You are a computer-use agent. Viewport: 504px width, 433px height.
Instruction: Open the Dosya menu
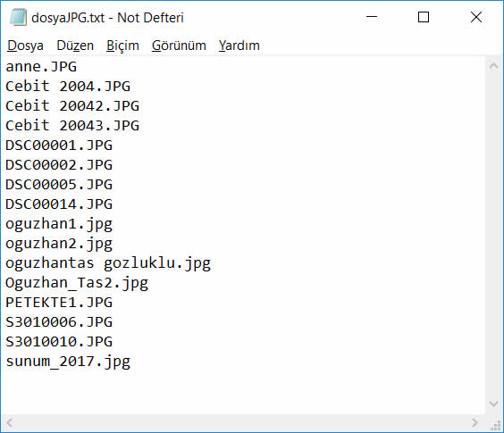pos(25,46)
